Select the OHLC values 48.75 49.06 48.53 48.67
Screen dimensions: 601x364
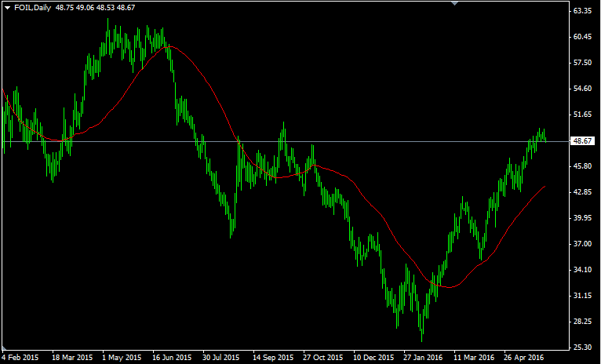pos(95,8)
